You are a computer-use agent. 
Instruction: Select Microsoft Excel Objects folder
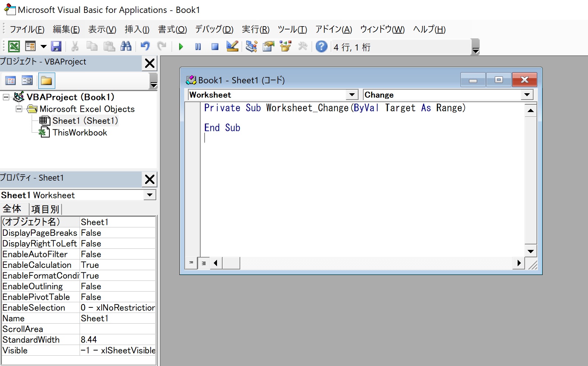[x=87, y=109]
